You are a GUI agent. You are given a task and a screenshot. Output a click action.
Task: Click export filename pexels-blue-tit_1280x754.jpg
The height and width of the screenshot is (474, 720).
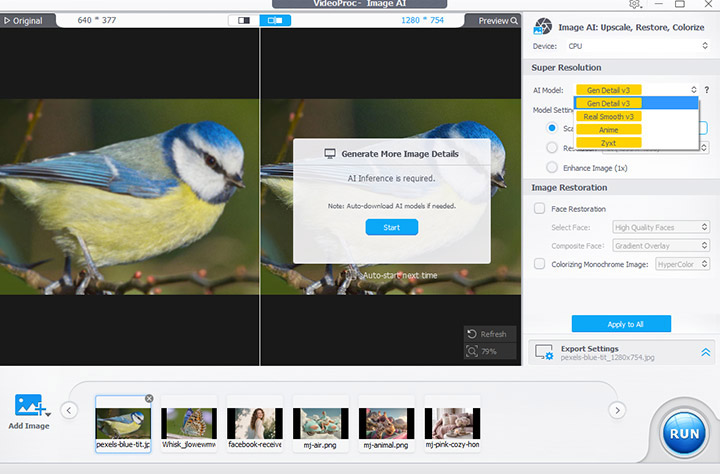tap(608, 357)
